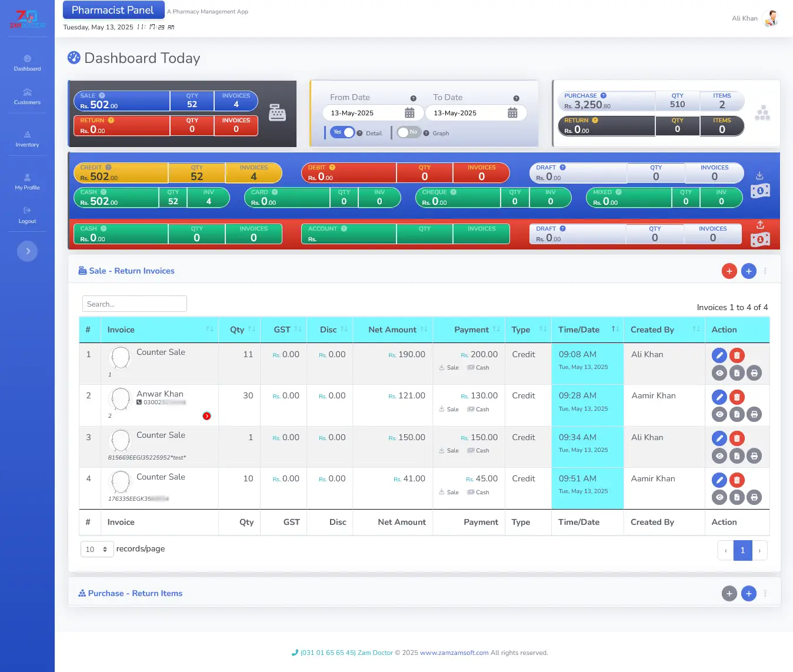This screenshot has width=793, height=672.
Task: Click the edit pencil icon for invoice 1
Action: [719, 355]
